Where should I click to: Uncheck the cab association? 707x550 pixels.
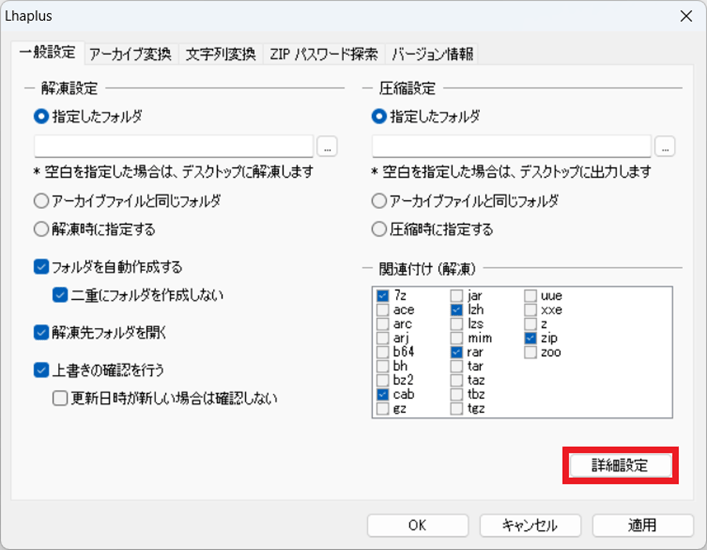pyautogui.click(x=383, y=394)
